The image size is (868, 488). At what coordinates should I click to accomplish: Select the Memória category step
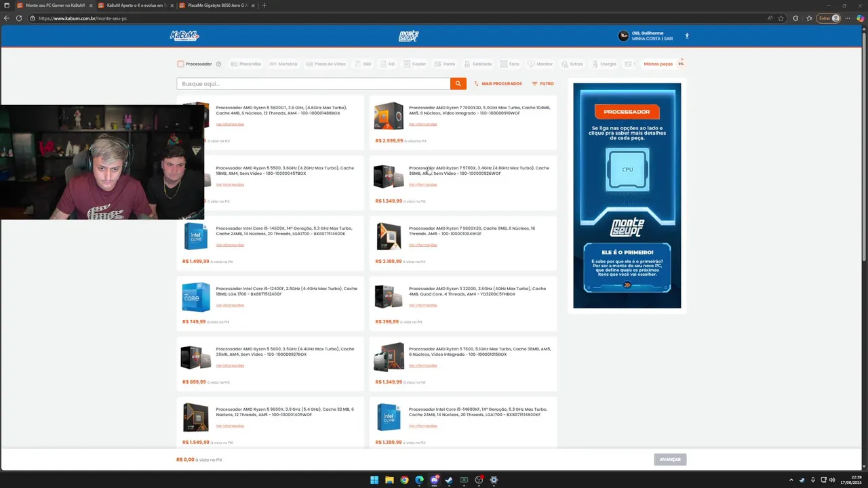(x=283, y=64)
